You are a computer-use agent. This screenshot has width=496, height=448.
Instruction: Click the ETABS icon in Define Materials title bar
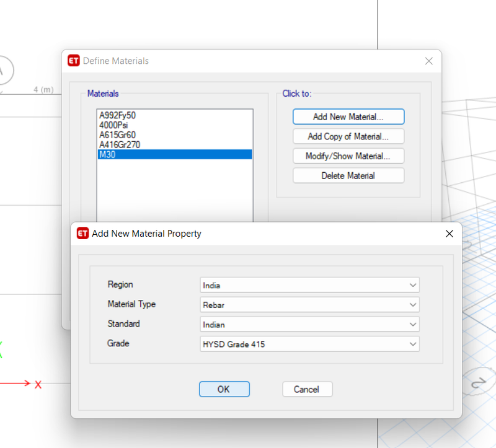pyautogui.click(x=74, y=61)
